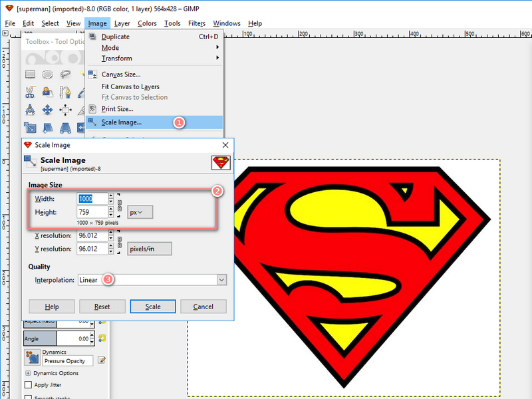The width and height of the screenshot is (532, 399).
Task: Select the Ellipse Select tool
Action: coord(47,74)
